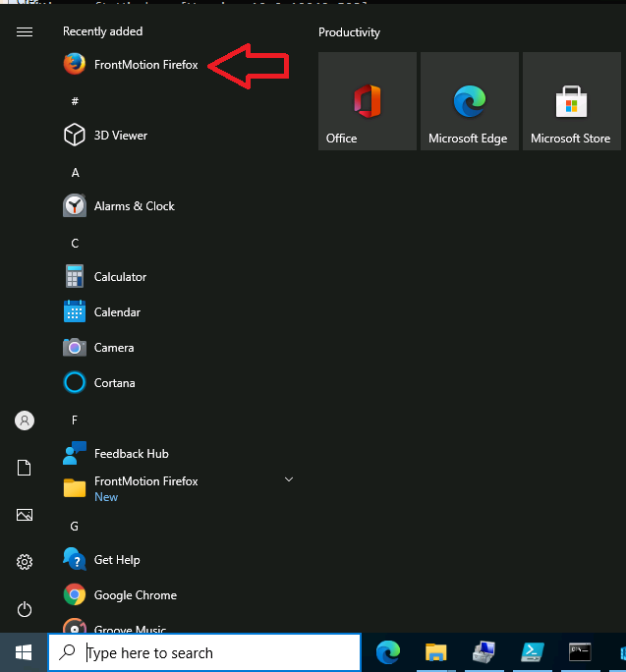
Task: Click the Productivity group title
Action: pyautogui.click(x=349, y=32)
